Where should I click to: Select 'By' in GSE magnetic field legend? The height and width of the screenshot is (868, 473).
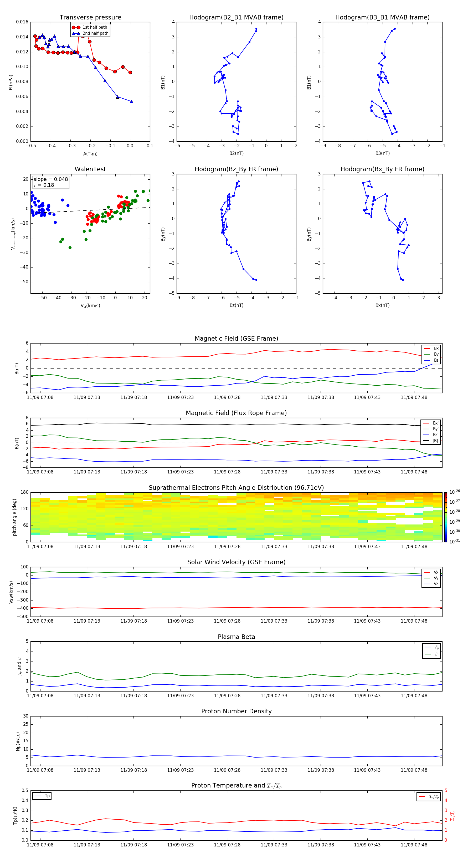431,354
